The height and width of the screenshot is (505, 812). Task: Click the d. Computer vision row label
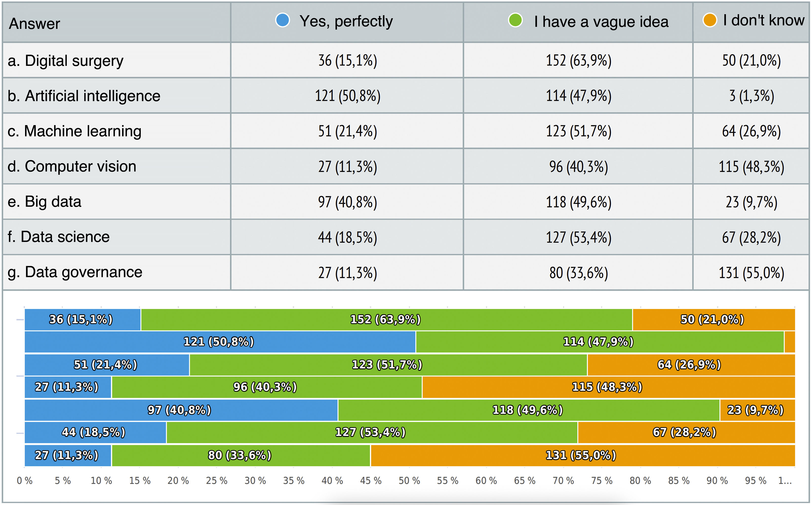pos(72,166)
